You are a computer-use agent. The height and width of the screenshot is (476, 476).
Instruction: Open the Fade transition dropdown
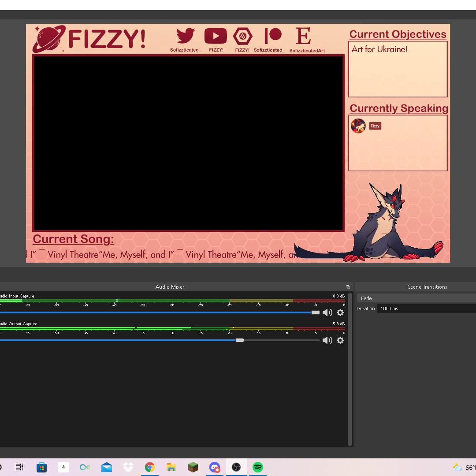click(x=416, y=298)
